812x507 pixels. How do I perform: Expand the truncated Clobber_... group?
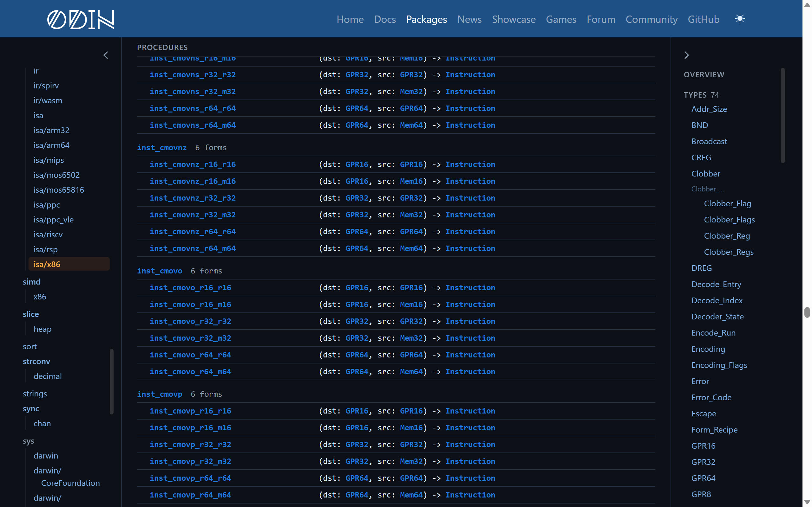click(x=707, y=189)
